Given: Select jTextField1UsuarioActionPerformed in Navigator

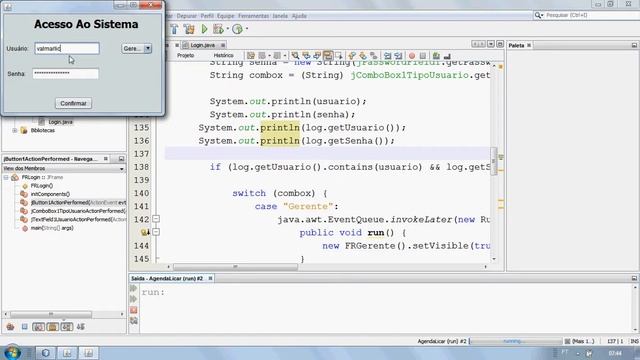Looking at the screenshot, I should pos(78,220).
